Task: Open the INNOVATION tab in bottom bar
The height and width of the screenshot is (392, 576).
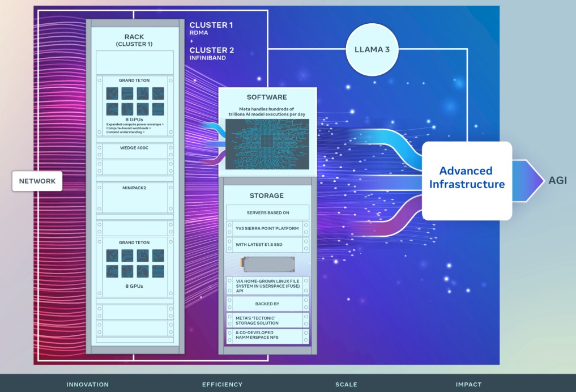Action: pos(87,384)
